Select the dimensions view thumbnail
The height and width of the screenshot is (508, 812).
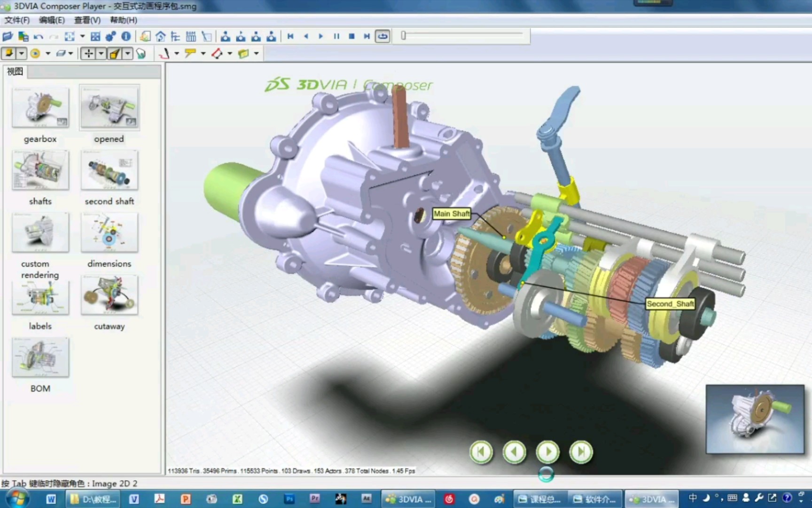point(109,232)
